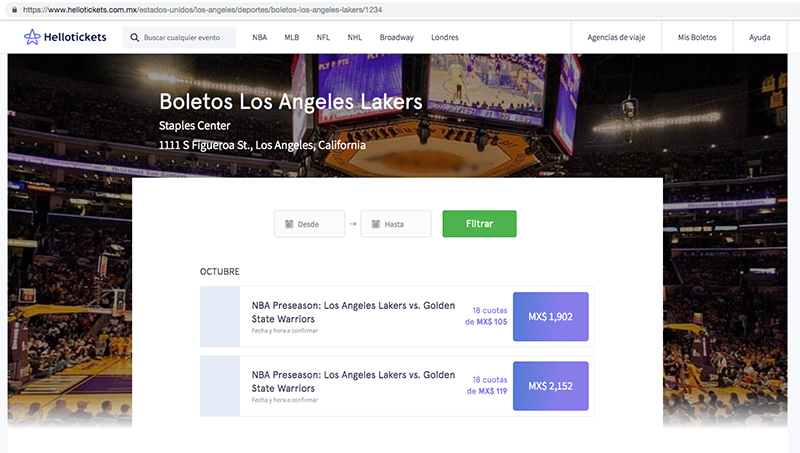The height and width of the screenshot is (453, 800).
Task: Click the search magnifier icon
Action: point(135,37)
